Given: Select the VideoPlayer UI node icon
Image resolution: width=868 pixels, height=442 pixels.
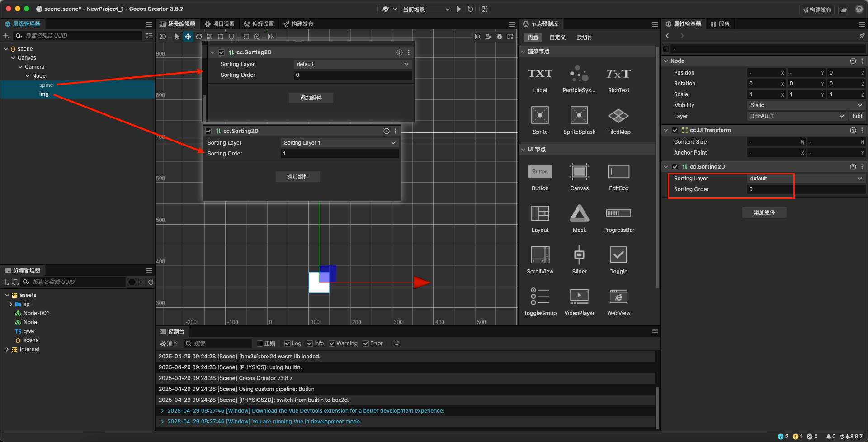Looking at the screenshot, I should [579, 296].
